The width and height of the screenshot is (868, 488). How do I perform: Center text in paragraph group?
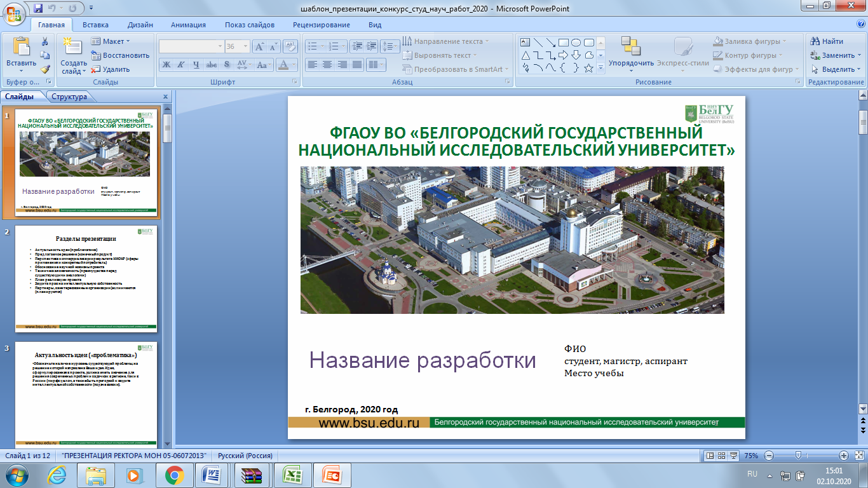pyautogui.click(x=327, y=64)
